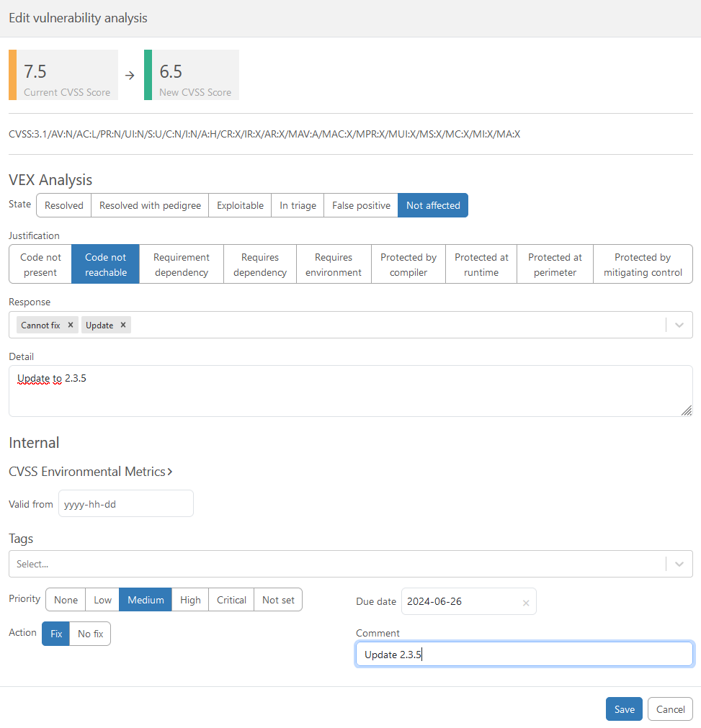Set priority to Critical

231,600
